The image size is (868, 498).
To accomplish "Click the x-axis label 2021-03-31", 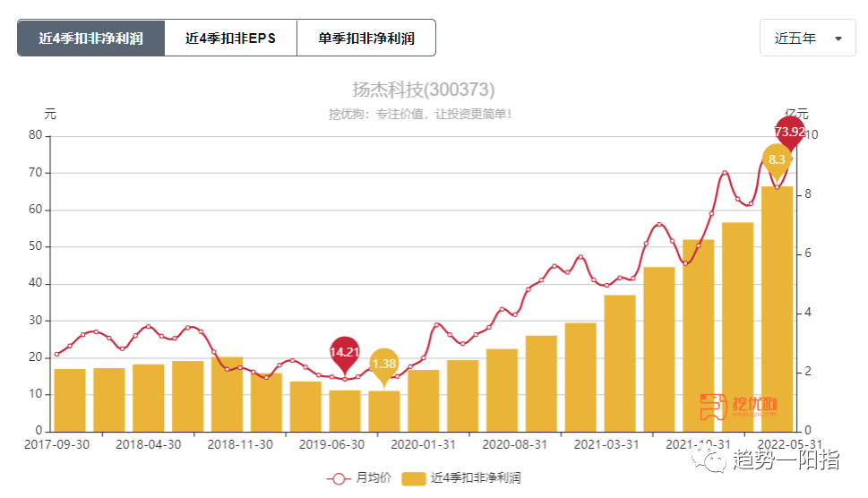I will [606, 444].
